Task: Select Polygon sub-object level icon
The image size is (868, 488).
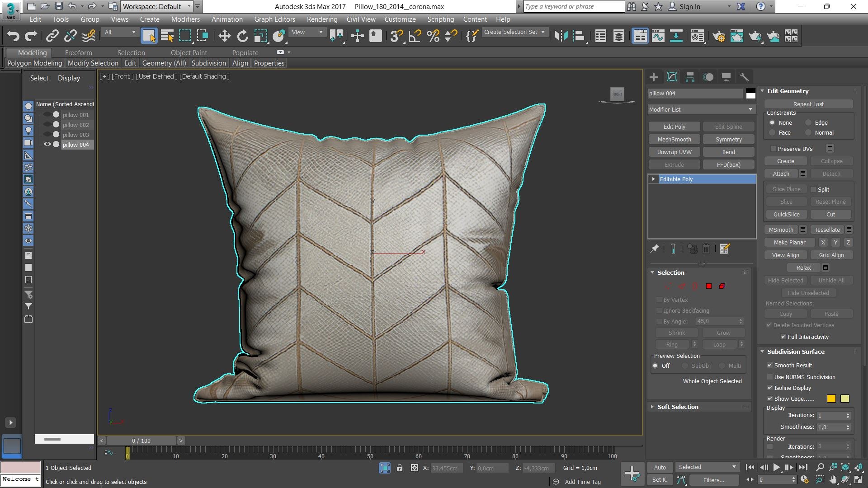Action: 708,286
